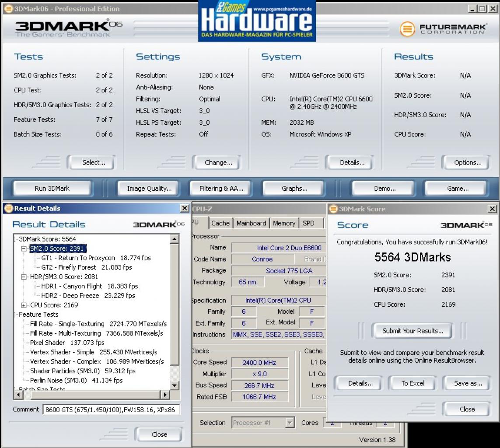Viewport: 500px width, 448px height.
Task: Close the Result Details window via X
Action: click(185, 208)
